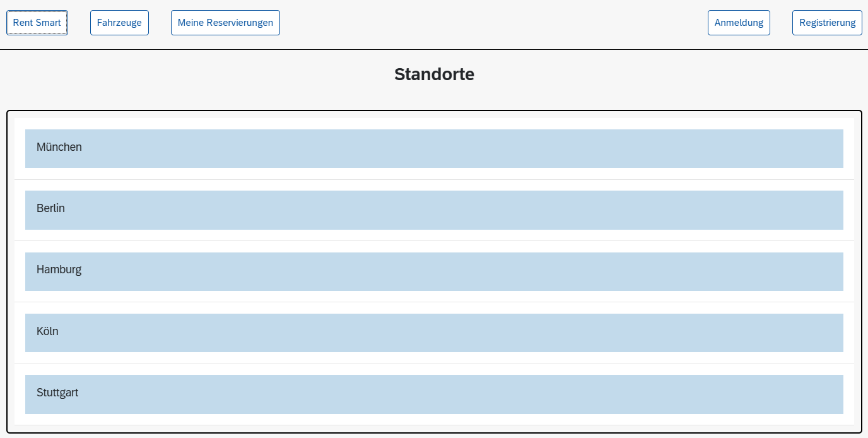The height and width of the screenshot is (438, 868).
Task: Click the Registrierung button
Action: click(x=827, y=23)
